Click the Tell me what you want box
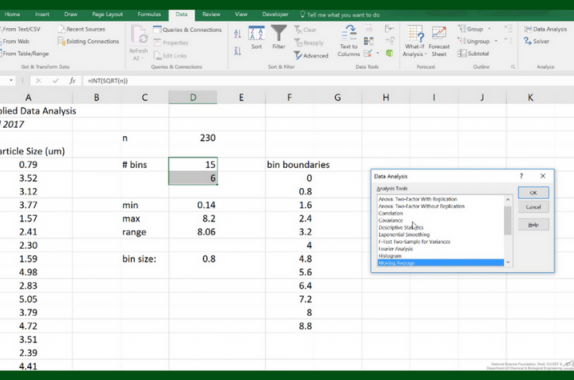 (340, 15)
